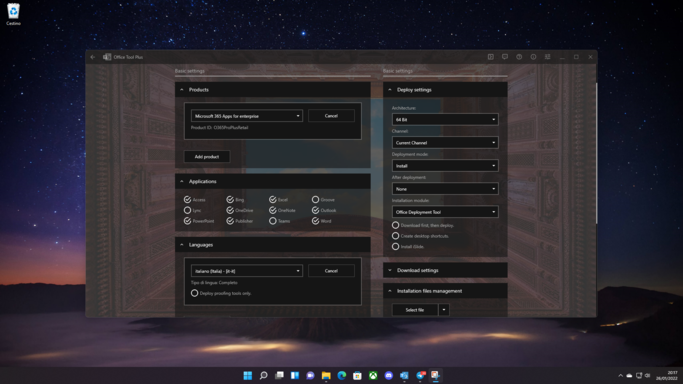The image size is (683, 384).
Task: Uncheck the Outlook application
Action: tap(315, 210)
